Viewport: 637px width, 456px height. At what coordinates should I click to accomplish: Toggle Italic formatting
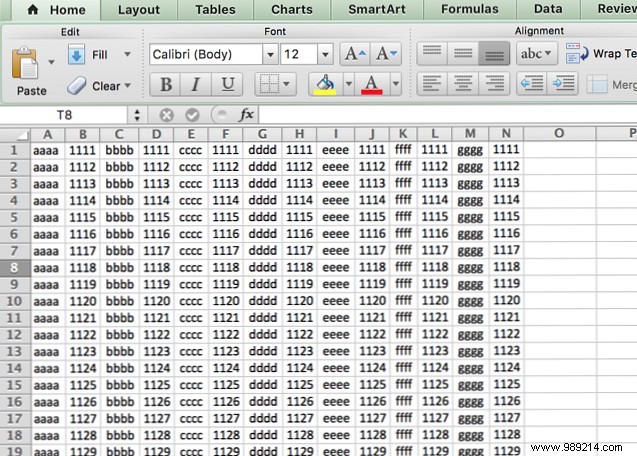196,84
